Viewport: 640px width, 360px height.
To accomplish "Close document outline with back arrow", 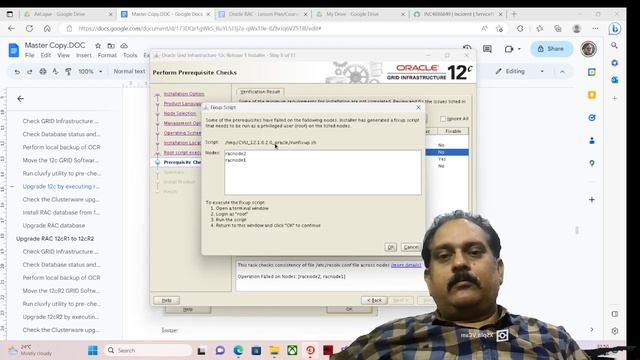I will 20,99.
